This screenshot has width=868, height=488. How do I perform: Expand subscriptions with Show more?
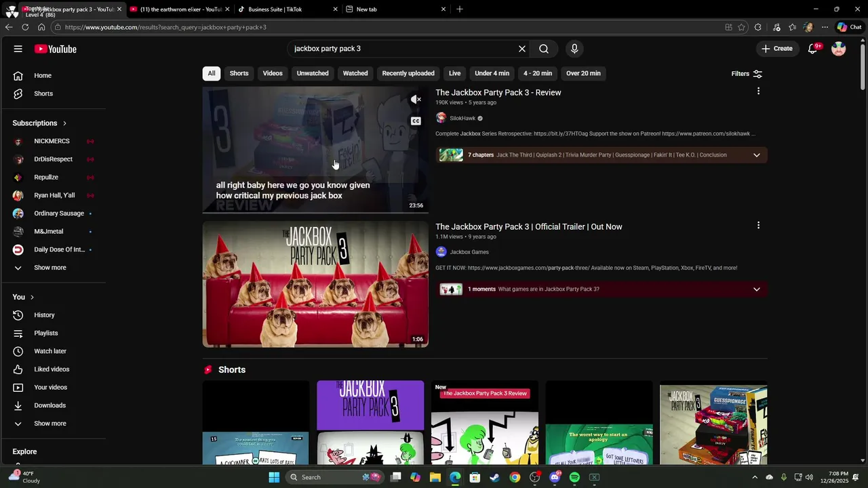click(50, 268)
